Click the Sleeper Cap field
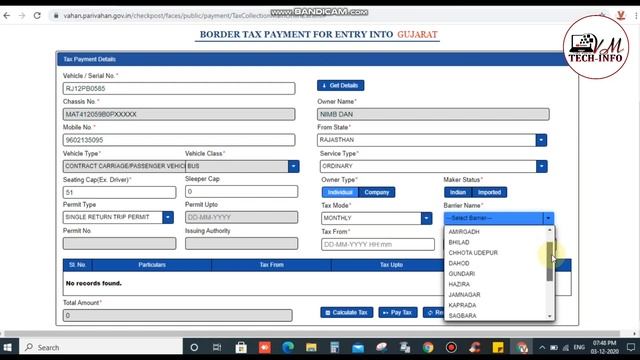 (241, 191)
